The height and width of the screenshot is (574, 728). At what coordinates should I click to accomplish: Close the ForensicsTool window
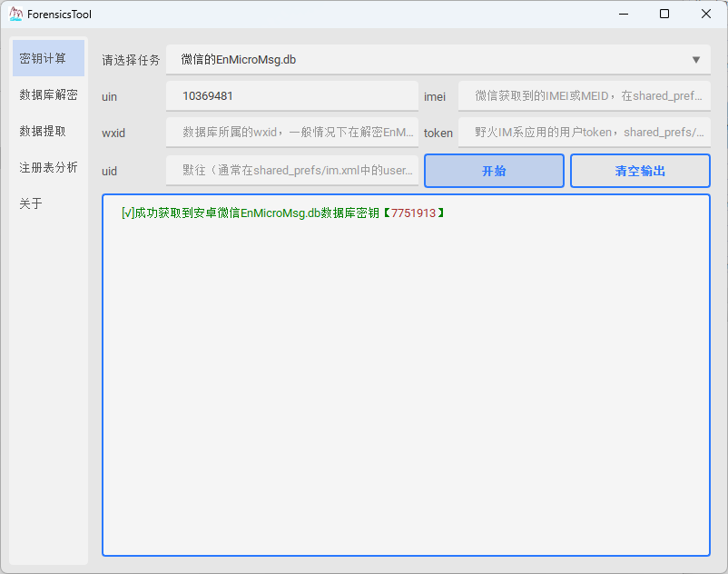705,15
